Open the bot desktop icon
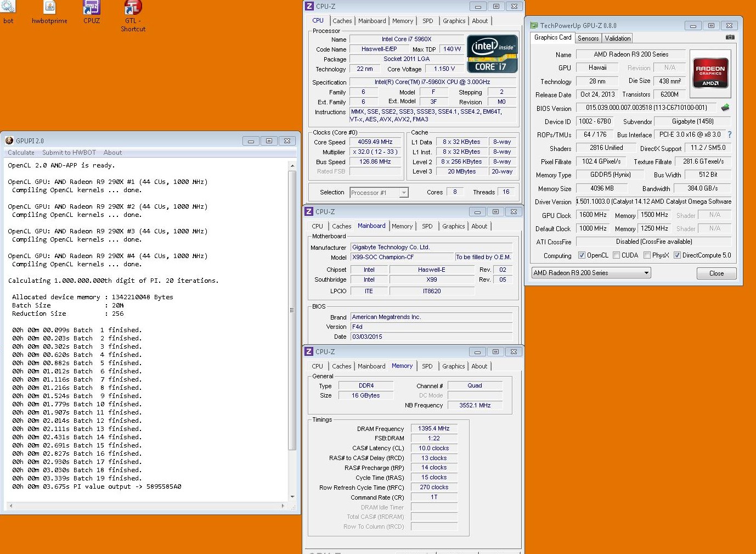 point(8,12)
